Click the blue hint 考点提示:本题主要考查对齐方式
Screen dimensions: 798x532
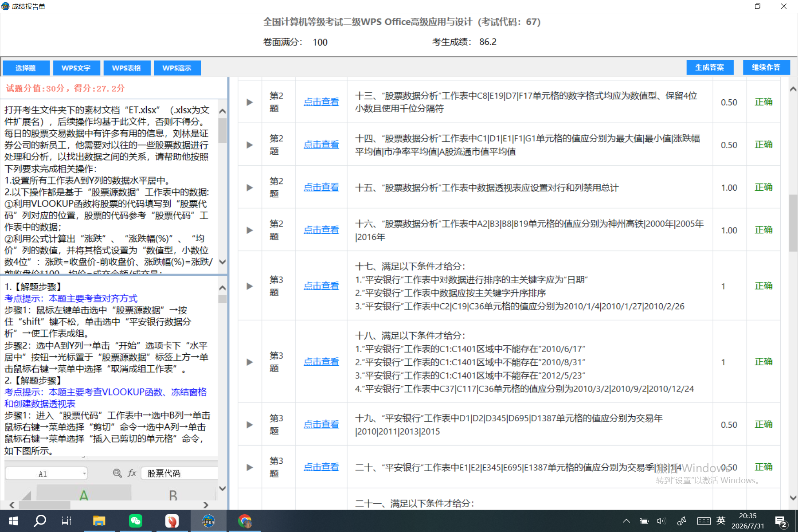[x=71, y=298]
